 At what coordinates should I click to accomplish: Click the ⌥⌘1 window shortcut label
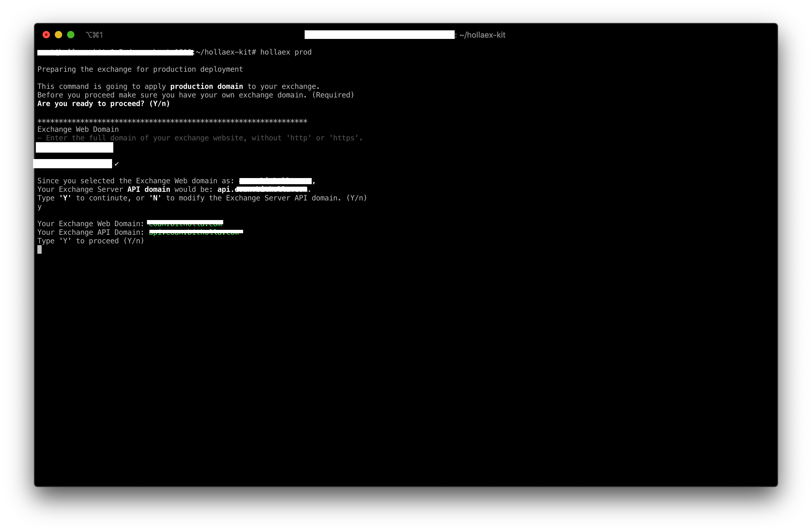(94, 35)
